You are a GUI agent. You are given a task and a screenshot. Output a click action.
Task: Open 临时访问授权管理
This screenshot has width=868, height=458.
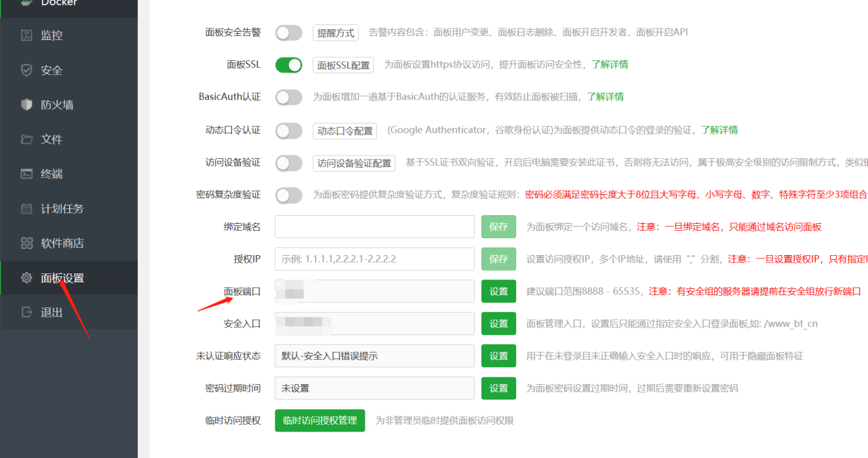click(x=320, y=420)
